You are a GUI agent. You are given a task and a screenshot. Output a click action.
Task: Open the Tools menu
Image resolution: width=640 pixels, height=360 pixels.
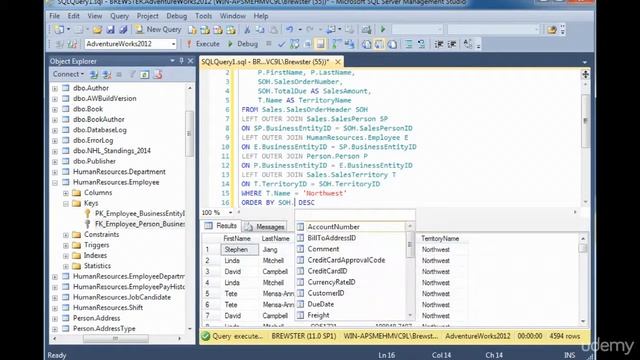click(203, 16)
